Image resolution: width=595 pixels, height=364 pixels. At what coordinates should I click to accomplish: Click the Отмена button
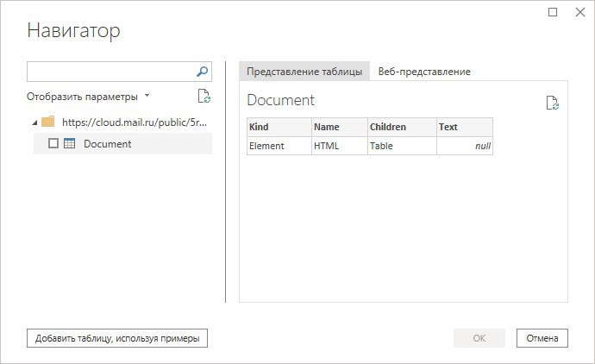[542, 338]
